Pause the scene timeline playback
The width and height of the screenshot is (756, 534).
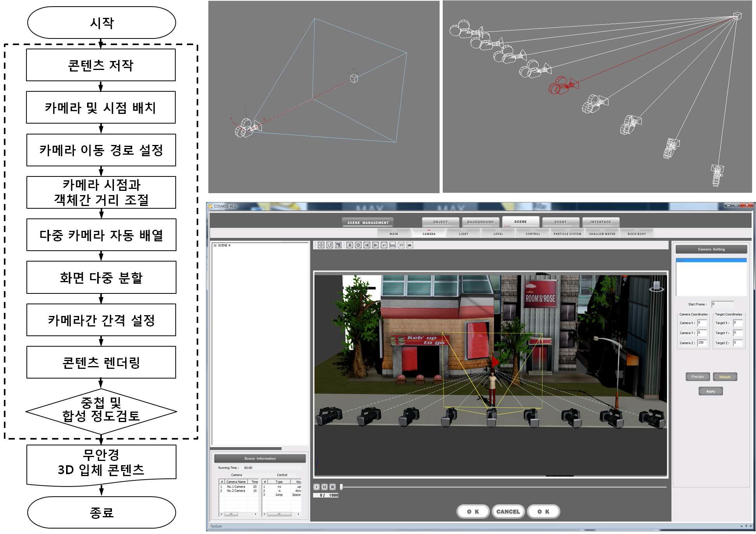pos(324,487)
